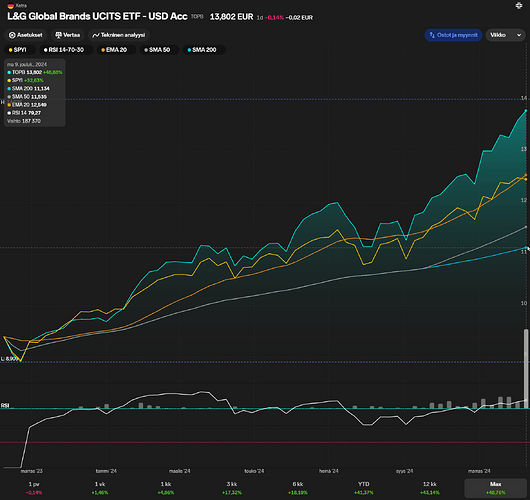
Task: Click the marras '24 axis label
Action: click(x=479, y=471)
